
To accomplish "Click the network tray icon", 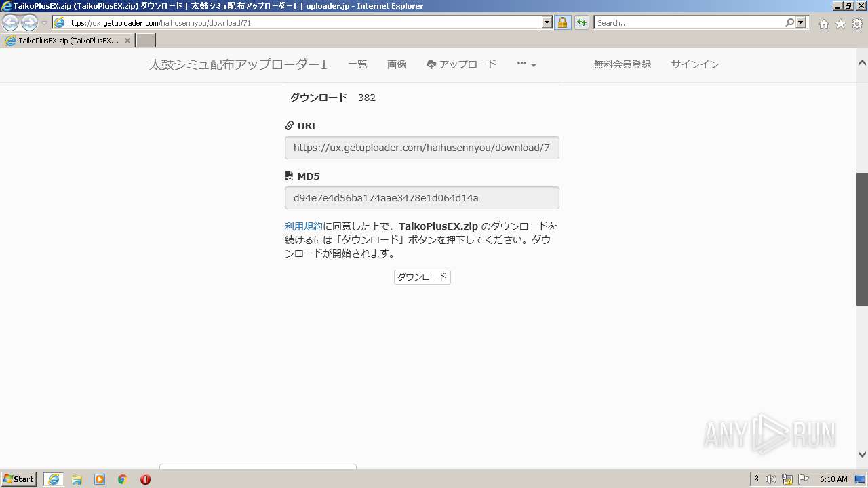I will pyautogui.click(x=787, y=479).
